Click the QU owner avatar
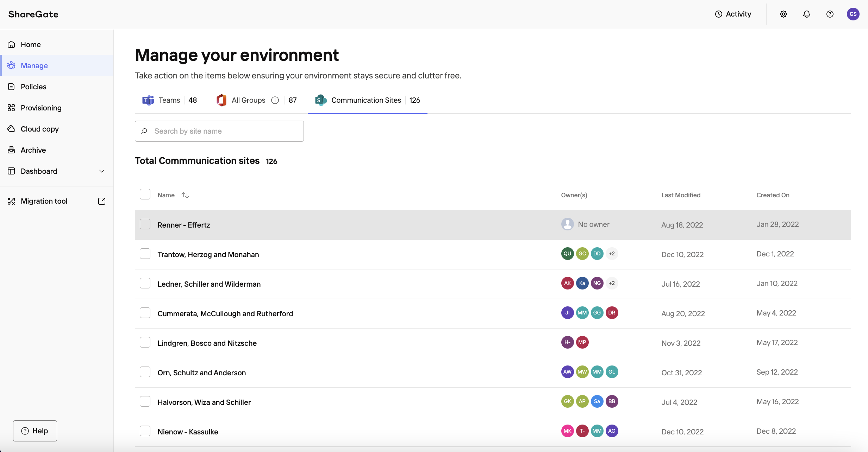This screenshot has width=868, height=452. point(567,254)
